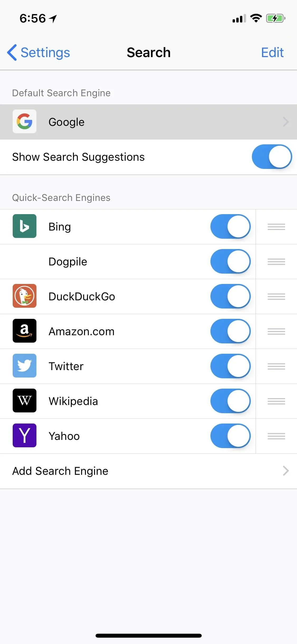Screen dimensions: 297x644
Task: Turn off the Dogpile quick-search toggle
Action: [230, 261]
